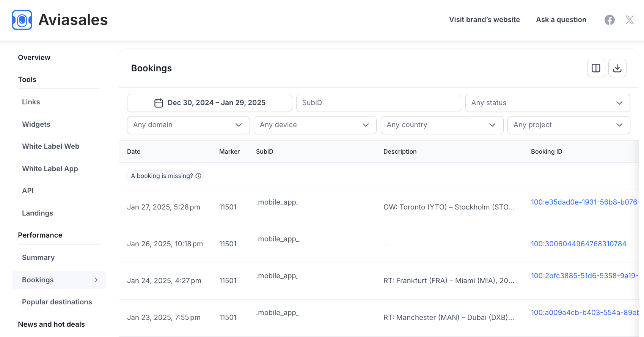Click 'RT: Manchester (MAN) – Dubai' description
The height and width of the screenshot is (337, 644).
point(449,317)
